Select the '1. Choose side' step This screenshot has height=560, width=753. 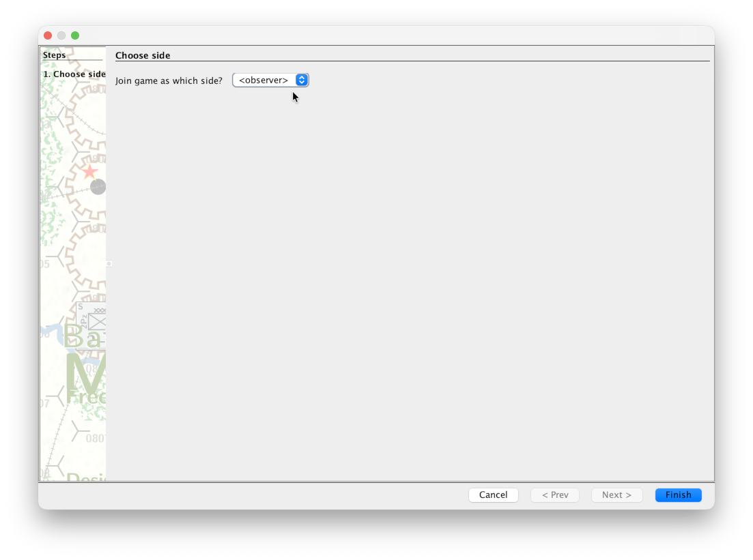(x=74, y=74)
